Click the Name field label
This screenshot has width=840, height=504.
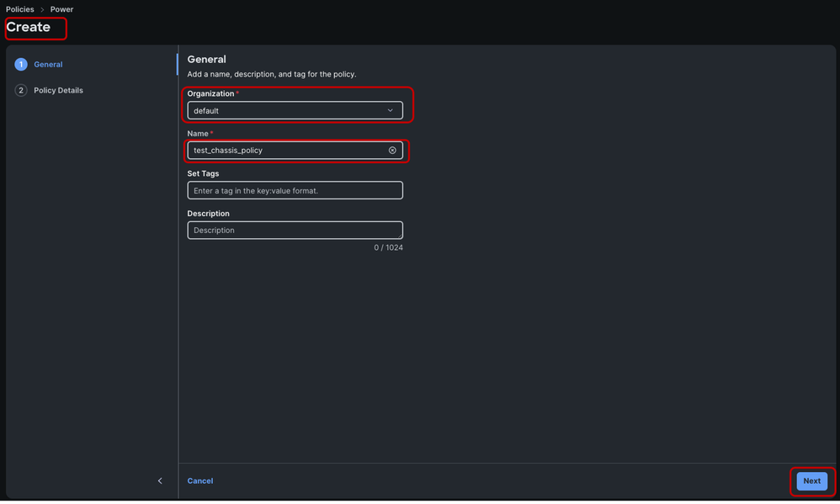198,134
